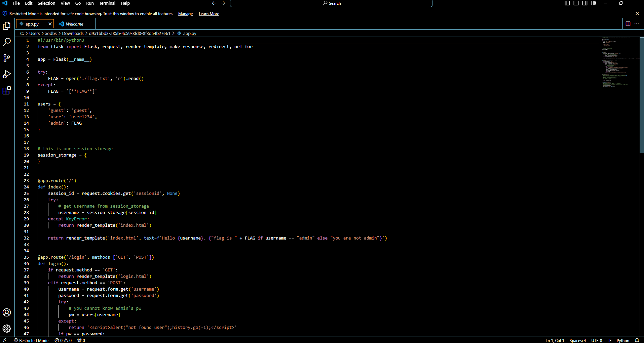Expand the d9a1bbd3 folder breadcrumb
This screenshot has height=343, width=644.
(x=129, y=33)
